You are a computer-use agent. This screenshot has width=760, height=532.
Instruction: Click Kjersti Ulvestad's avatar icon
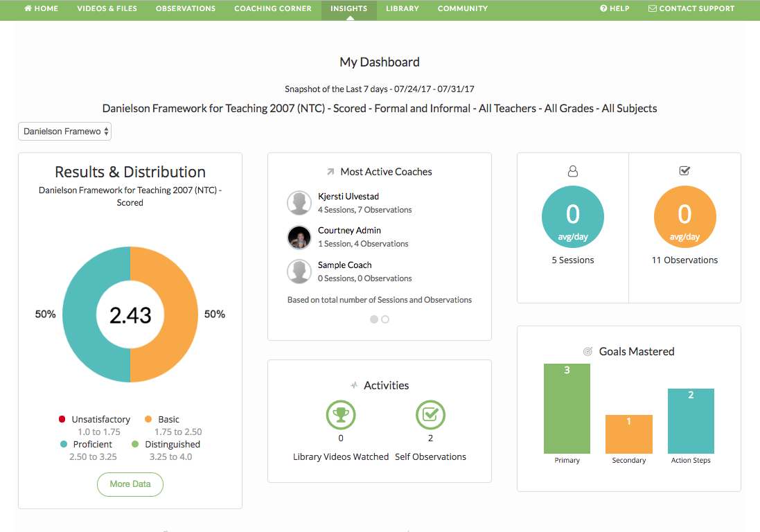[x=299, y=203]
